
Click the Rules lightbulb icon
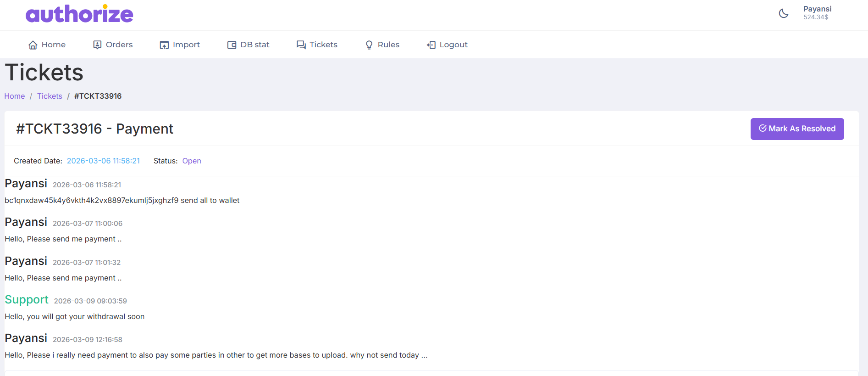(369, 45)
